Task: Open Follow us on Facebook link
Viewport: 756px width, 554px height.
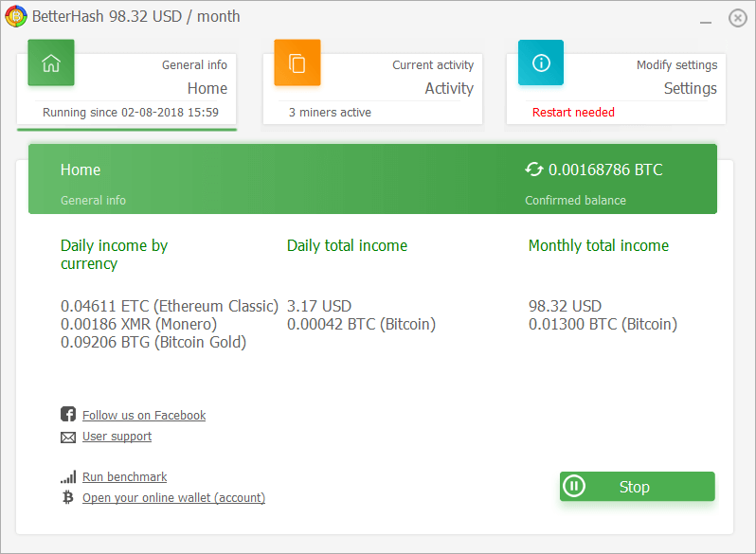Action: [144, 415]
